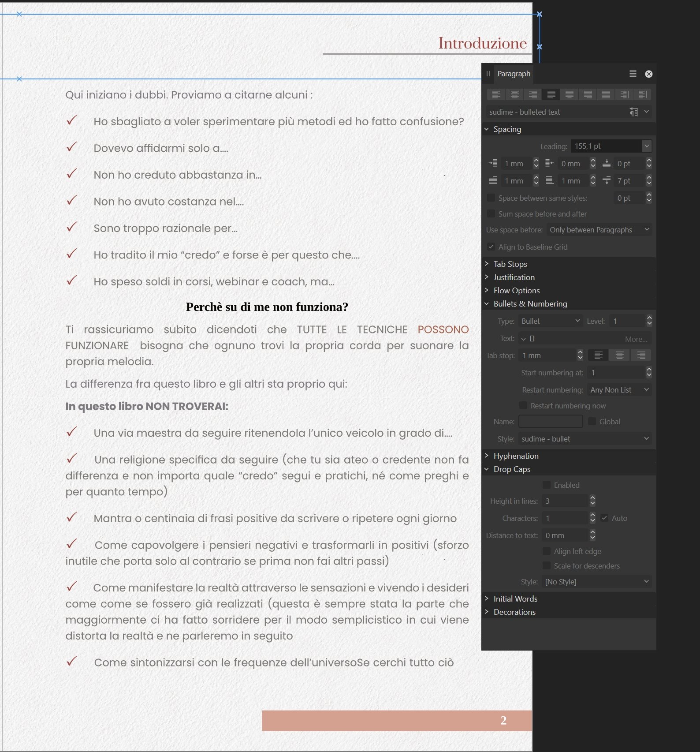Image resolution: width=700 pixels, height=752 pixels.
Task: Click the update paragraph style icon
Action: (x=634, y=112)
